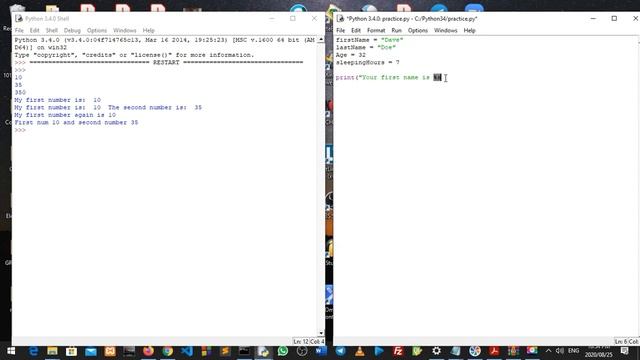Click firstName = "Dave" line in editor
Screen dimensions: 640x360
[x=369, y=40]
